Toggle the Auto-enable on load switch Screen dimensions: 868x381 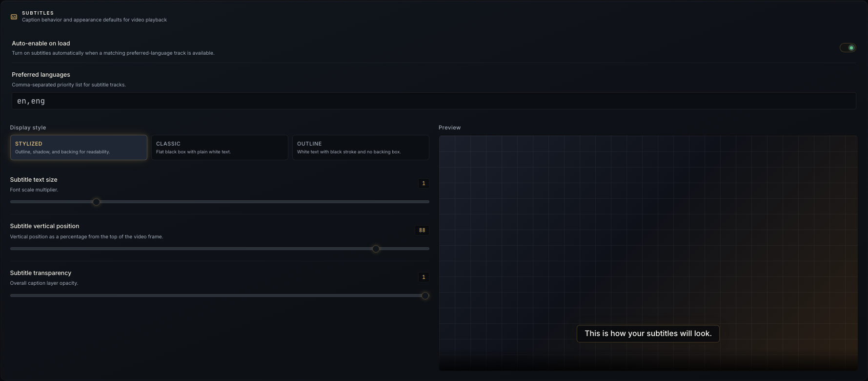(x=848, y=47)
